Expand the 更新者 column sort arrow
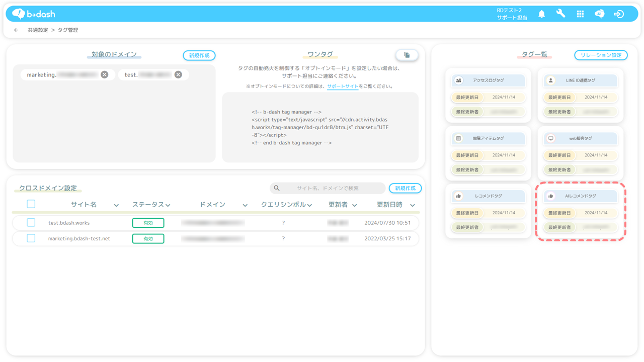644x362 pixels. 355,205
